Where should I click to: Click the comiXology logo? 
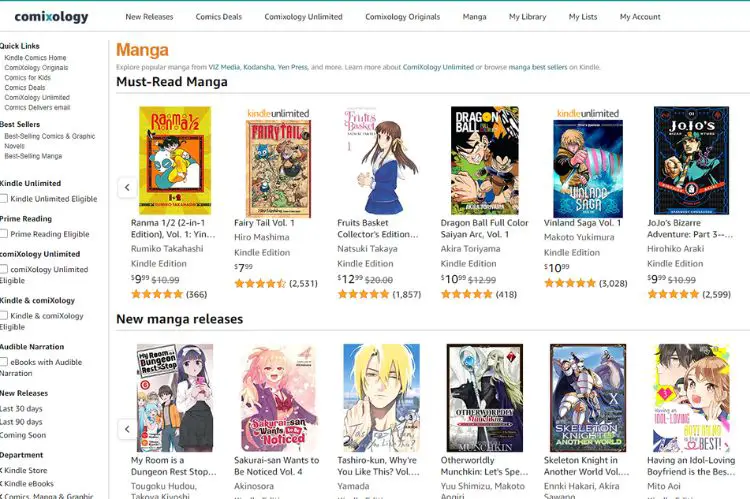(x=51, y=17)
